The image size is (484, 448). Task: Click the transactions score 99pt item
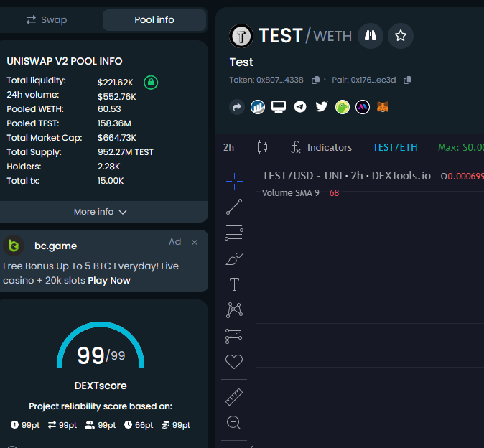click(62, 425)
